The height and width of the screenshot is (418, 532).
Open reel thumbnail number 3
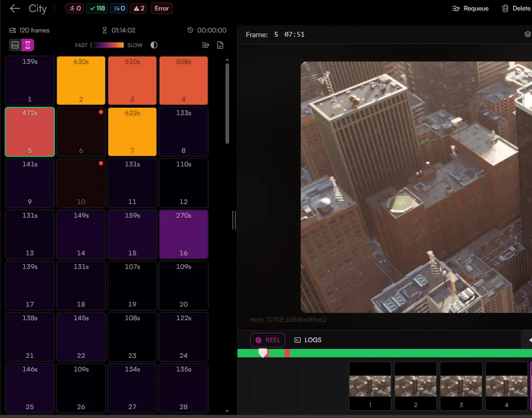(x=461, y=386)
